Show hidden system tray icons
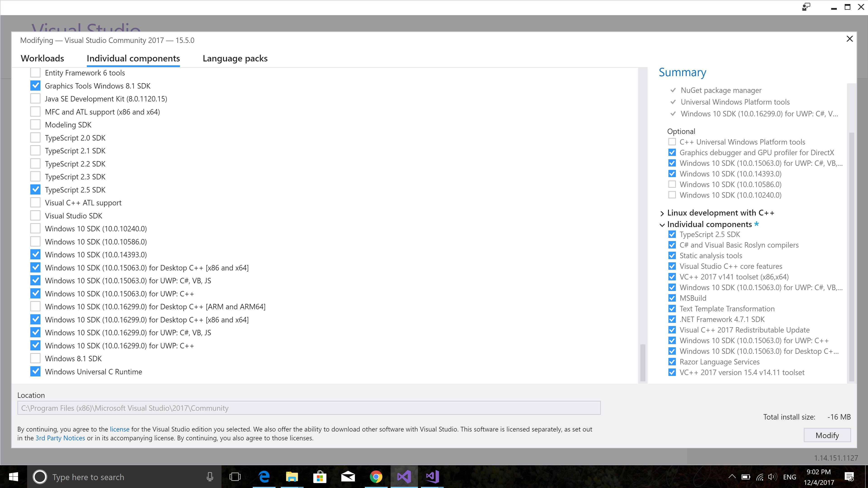 coord(732,477)
